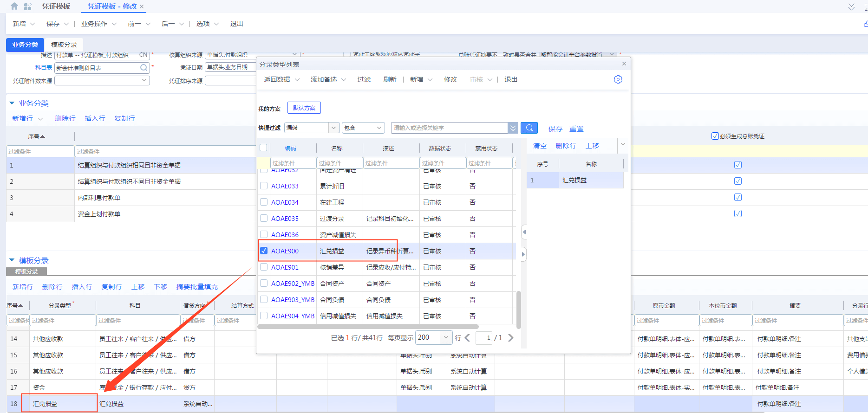Click the 清空 link in selected panel

click(x=540, y=146)
